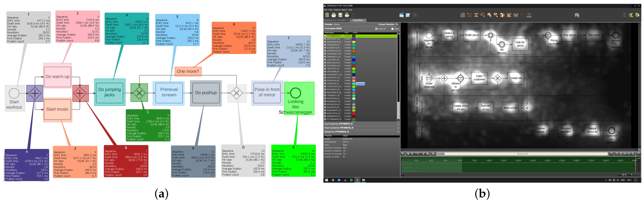Expand the Eye Events section
This screenshot has width=644, height=203.
[398, 124]
